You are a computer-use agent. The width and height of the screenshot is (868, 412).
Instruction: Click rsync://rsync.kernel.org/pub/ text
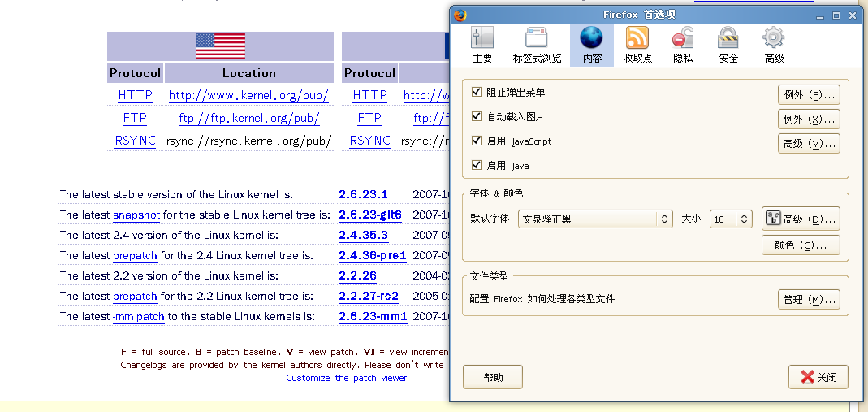(249, 141)
